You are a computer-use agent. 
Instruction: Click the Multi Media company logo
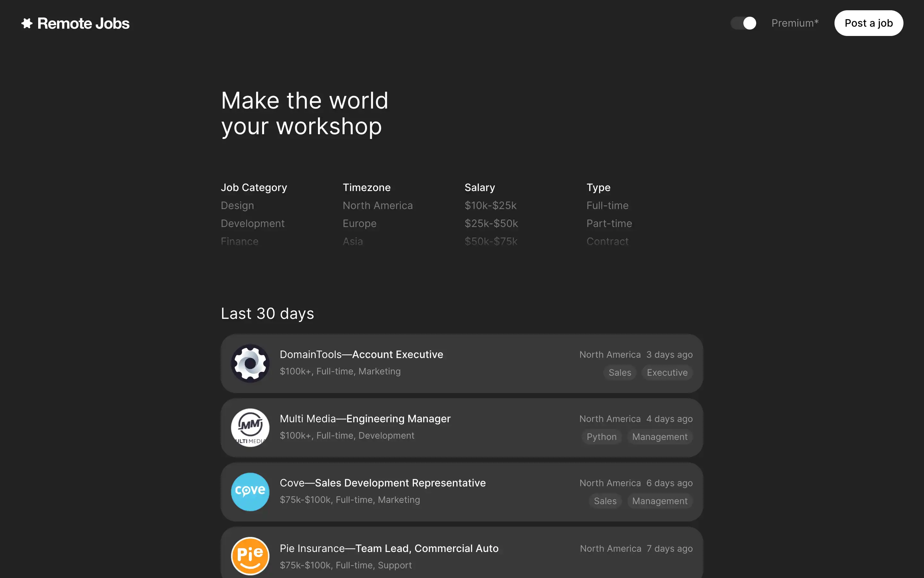(250, 428)
